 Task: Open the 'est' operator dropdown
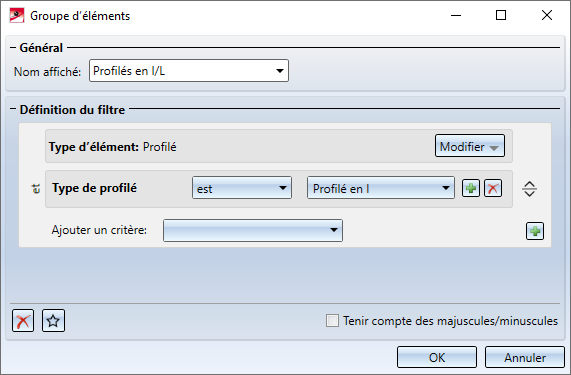242,188
